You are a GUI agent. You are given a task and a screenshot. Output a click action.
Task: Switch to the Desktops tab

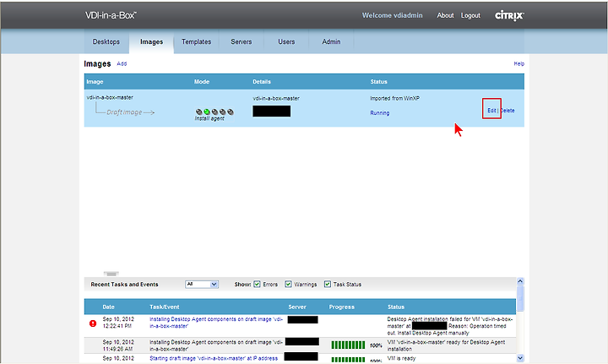click(x=106, y=41)
